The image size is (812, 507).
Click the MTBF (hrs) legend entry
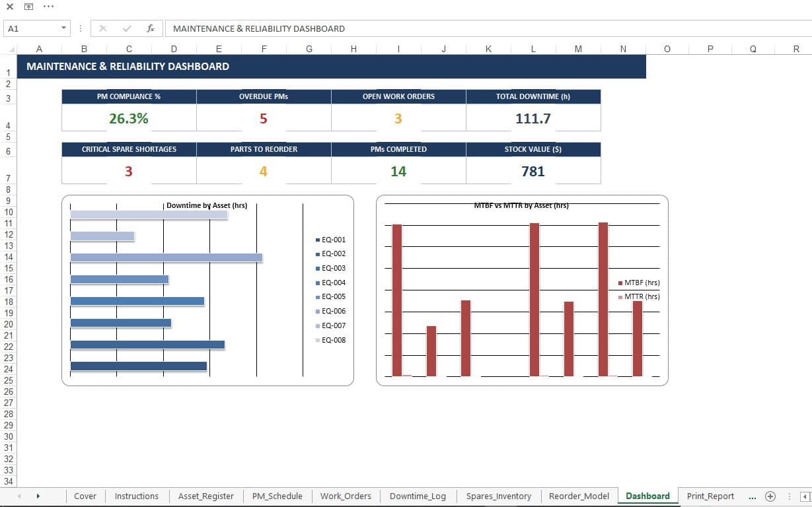[638, 283]
